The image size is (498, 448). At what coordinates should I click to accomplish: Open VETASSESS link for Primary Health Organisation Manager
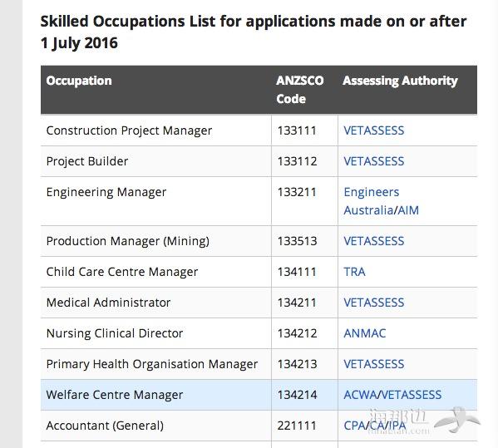[374, 364]
